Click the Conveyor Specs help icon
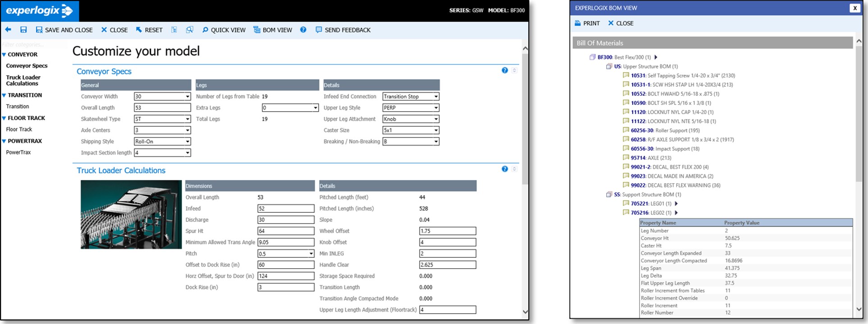 [505, 70]
